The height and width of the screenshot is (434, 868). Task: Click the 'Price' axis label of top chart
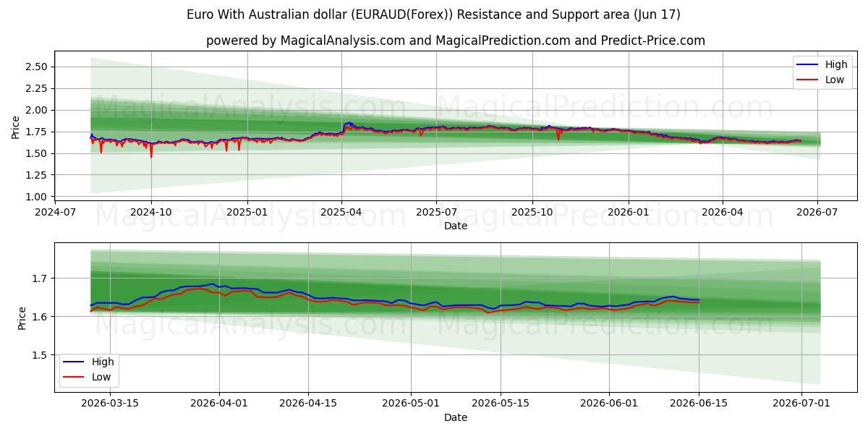[16, 127]
